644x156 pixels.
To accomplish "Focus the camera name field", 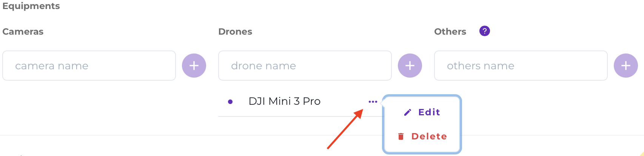I will (89, 66).
